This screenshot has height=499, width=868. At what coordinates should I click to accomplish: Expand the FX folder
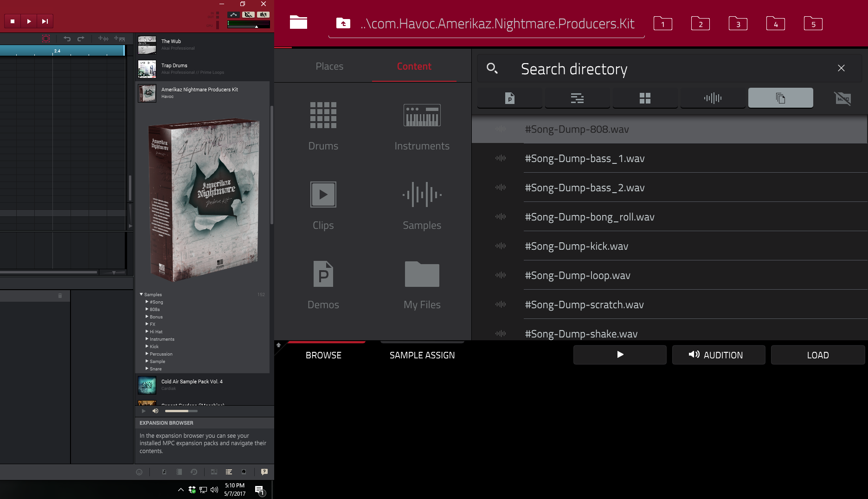[x=147, y=324]
